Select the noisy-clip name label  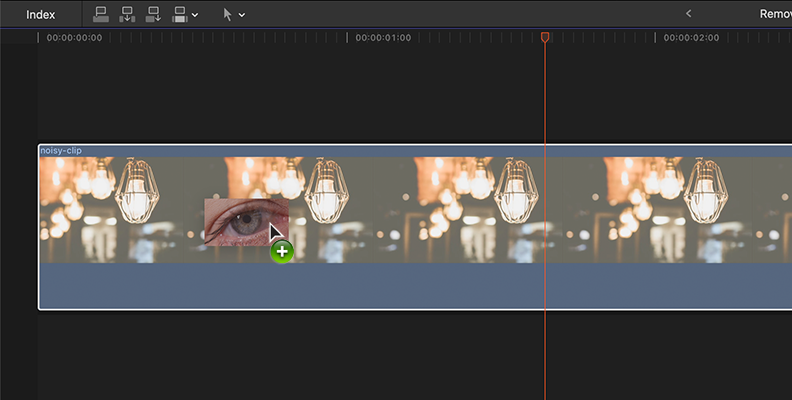point(61,151)
